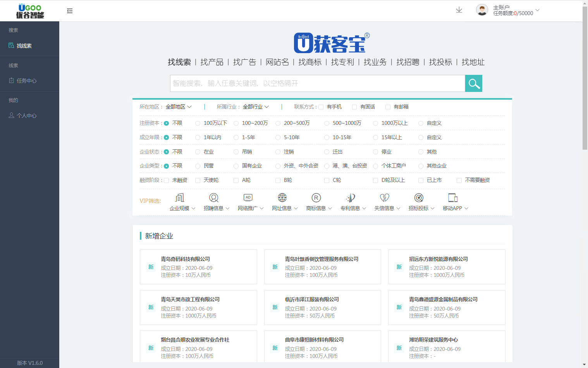Image resolution: width=588 pixels, height=368 pixels.
Task: Expand the 商标信息 VIP filter chevron
Action: click(x=330, y=208)
